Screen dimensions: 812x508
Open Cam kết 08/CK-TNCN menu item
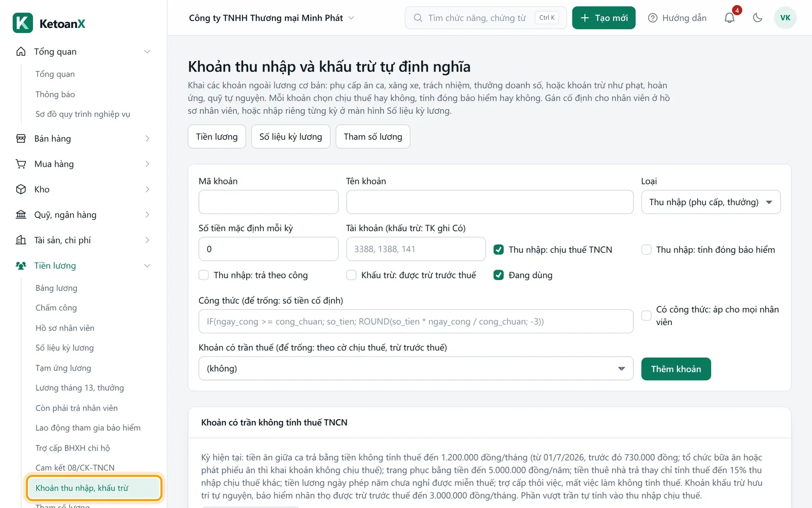(x=75, y=467)
